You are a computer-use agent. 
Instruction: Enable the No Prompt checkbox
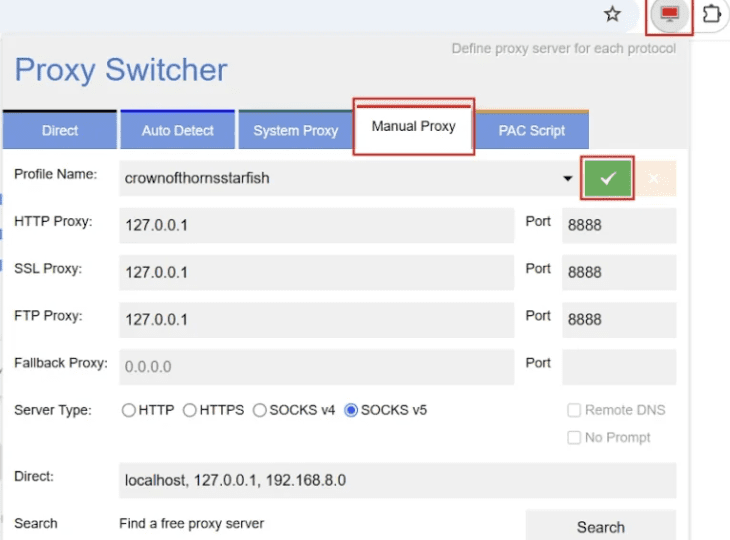pos(574,438)
